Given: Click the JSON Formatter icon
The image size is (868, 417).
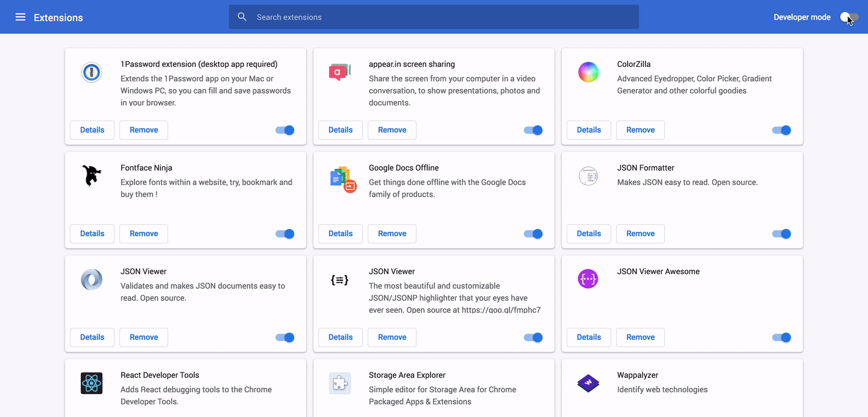Looking at the screenshot, I should tap(588, 177).
